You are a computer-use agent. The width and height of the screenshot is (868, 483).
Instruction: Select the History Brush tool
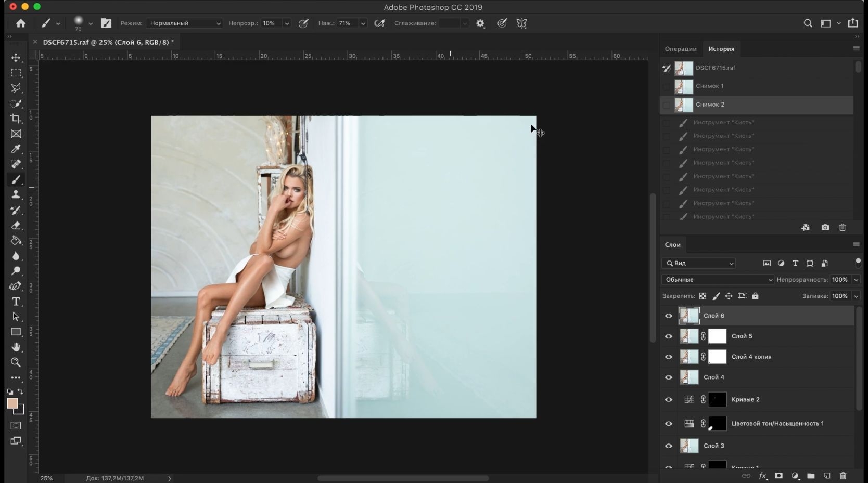click(x=16, y=210)
